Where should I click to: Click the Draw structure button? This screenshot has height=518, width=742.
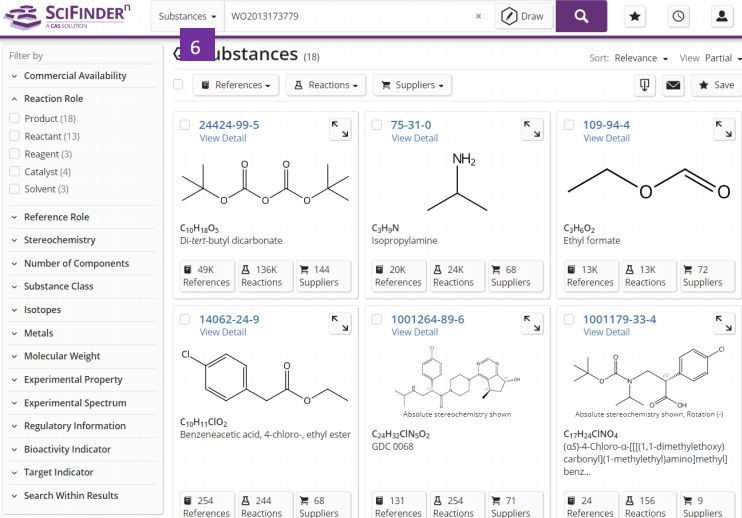pos(524,17)
